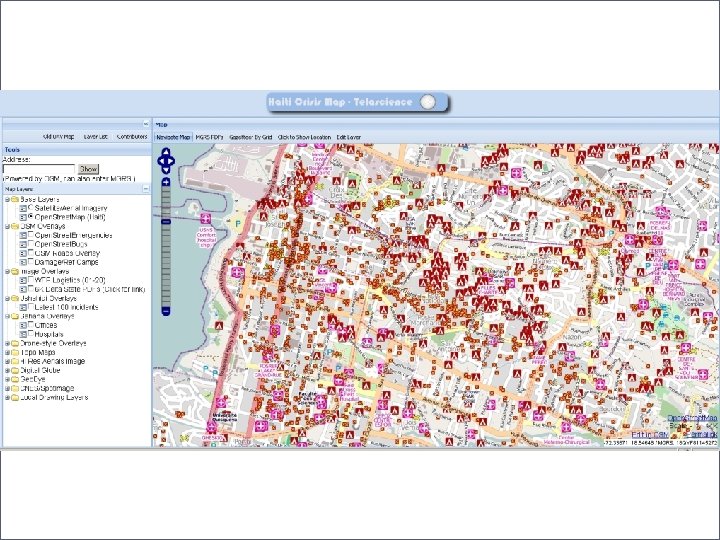Zoom out with the minus button

[166, 311]
